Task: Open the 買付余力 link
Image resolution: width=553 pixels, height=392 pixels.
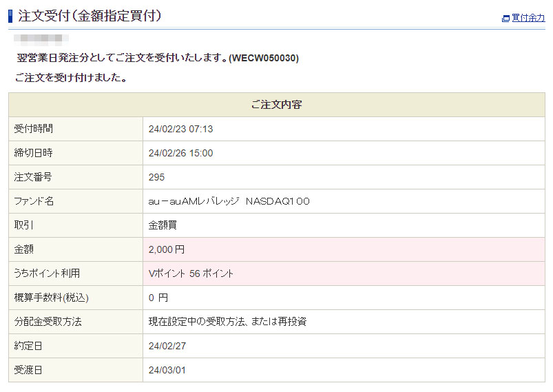Action: 528,19
